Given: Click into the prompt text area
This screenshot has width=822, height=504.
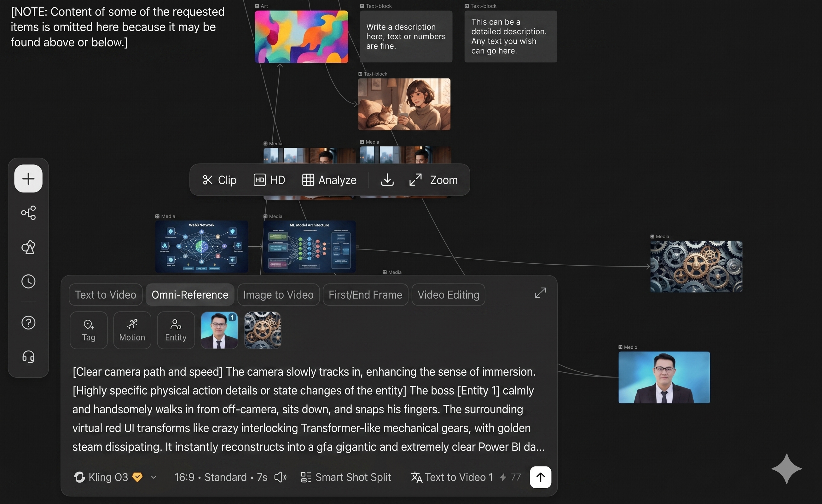Looking at the screenshot, I should tap(308, 409).
